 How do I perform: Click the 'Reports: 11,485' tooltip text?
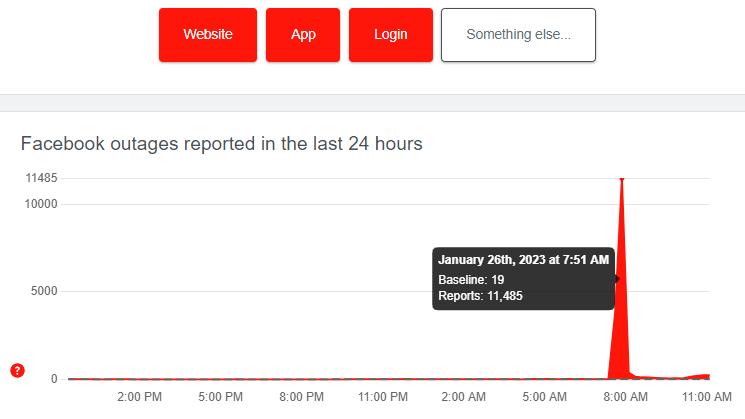(480, 296)
